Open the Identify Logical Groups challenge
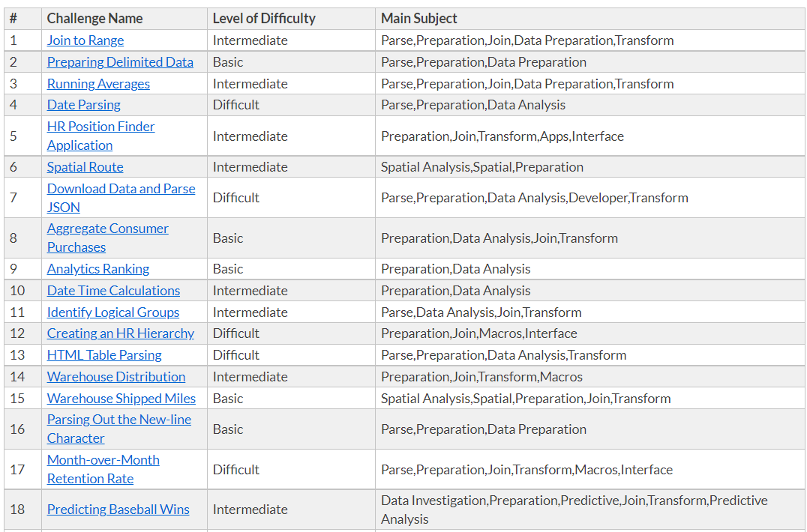The image size is (807, 532). pyautogui.click(x=113, y=312)
